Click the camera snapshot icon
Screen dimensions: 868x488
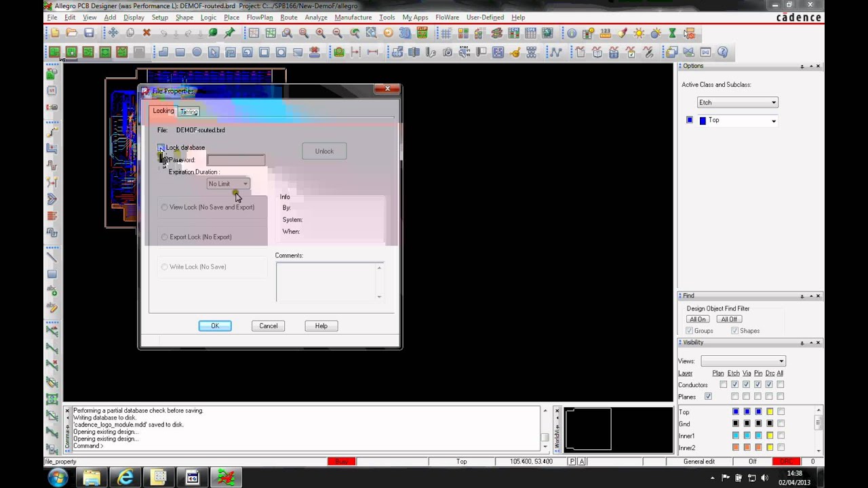click(x=448, y=52)
